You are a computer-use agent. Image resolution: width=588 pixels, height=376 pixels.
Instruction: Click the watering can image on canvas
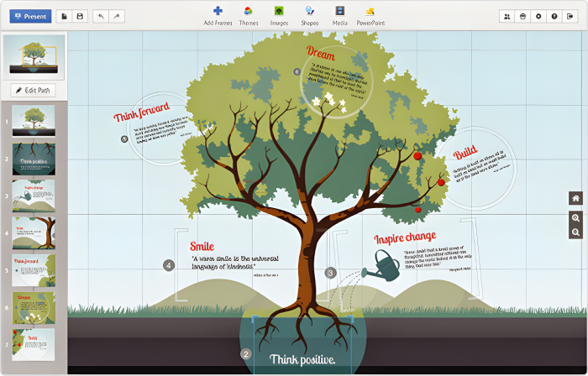pos(381,266)
